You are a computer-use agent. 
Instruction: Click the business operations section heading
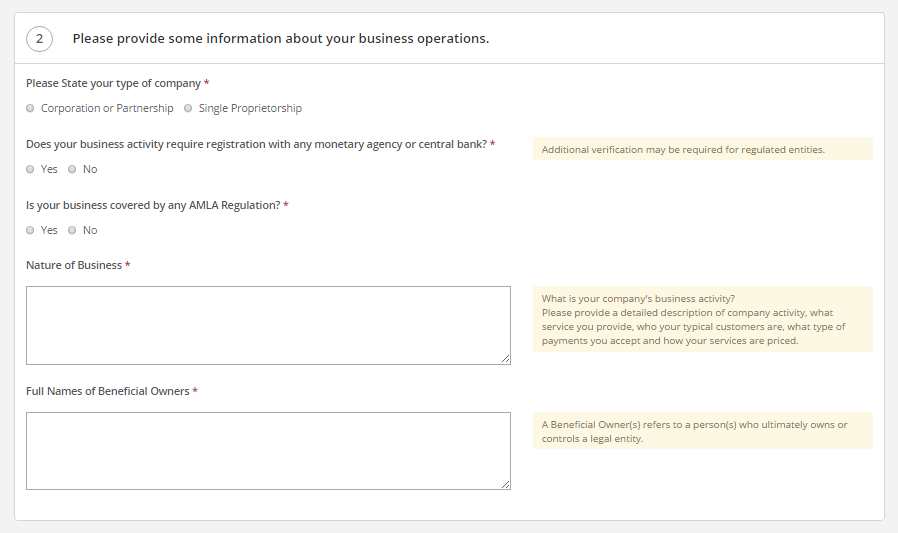[x=281, y=38]
